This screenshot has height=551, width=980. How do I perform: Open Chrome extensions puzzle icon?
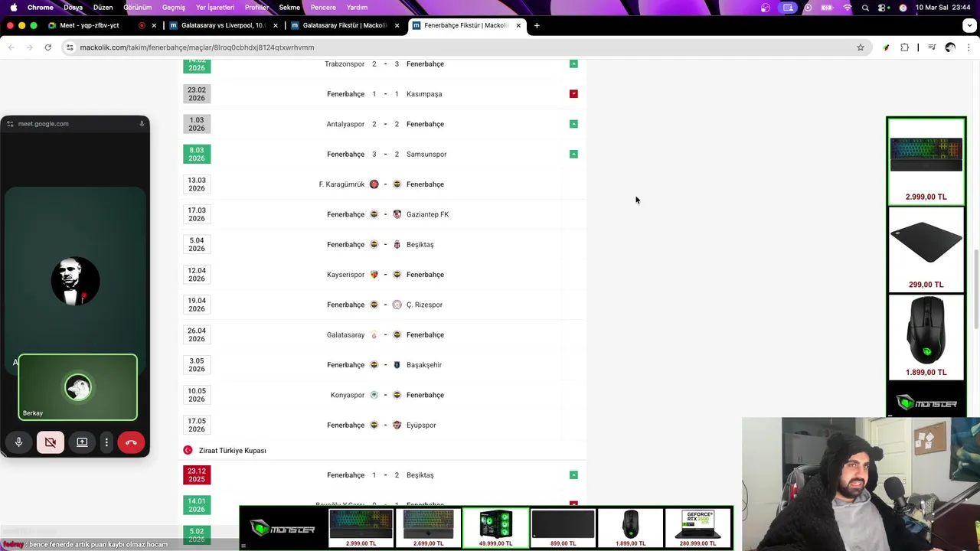tap(904, 47)
